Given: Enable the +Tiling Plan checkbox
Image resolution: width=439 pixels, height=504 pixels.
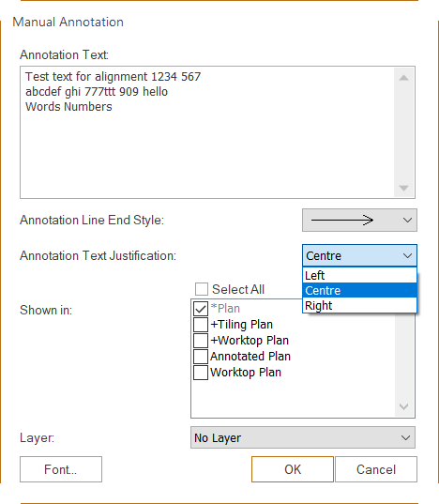Looking at the screenshot, I should (201, 325).
